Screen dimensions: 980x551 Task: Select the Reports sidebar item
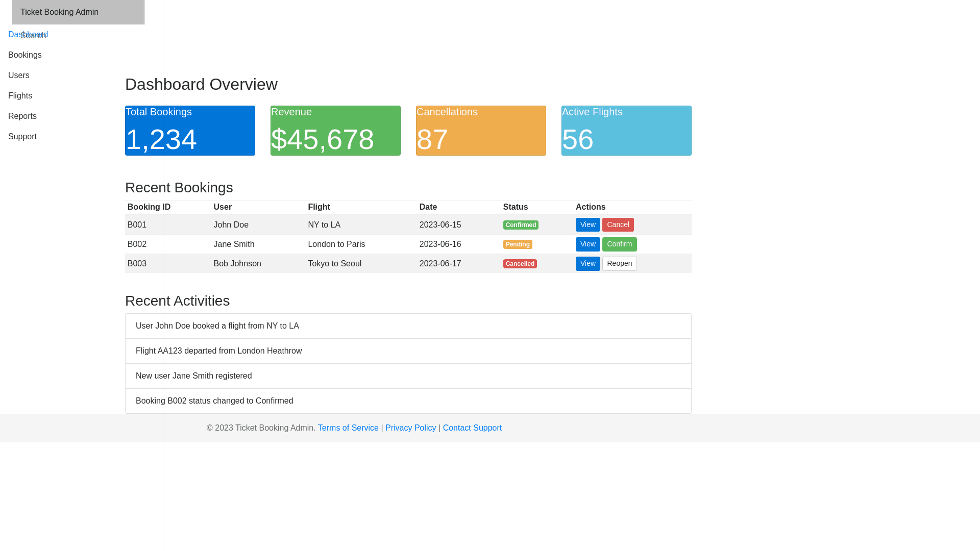[x=22, y=116]
